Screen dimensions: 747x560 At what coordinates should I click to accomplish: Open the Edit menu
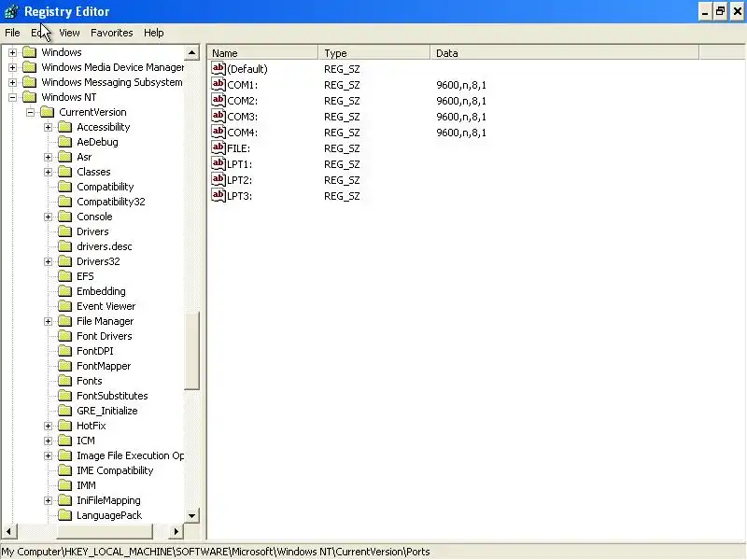coord(39,33)
